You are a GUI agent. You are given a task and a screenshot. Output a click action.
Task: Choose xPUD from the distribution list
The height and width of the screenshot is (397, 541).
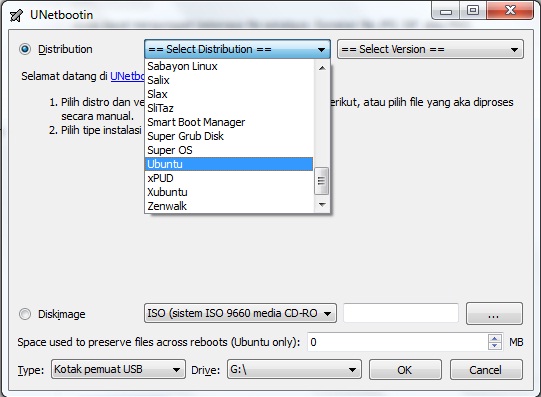click(x=229, y=178)
